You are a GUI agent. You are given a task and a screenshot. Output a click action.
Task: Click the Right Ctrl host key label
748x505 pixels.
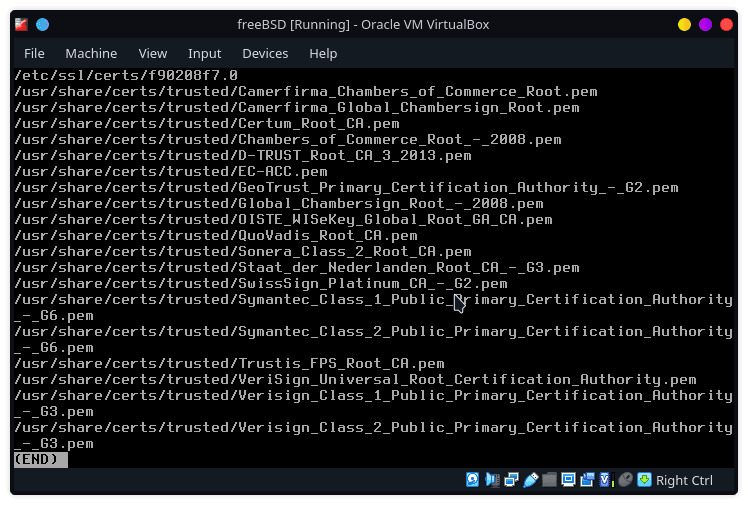pyautogui.click(x=684, y=480)
